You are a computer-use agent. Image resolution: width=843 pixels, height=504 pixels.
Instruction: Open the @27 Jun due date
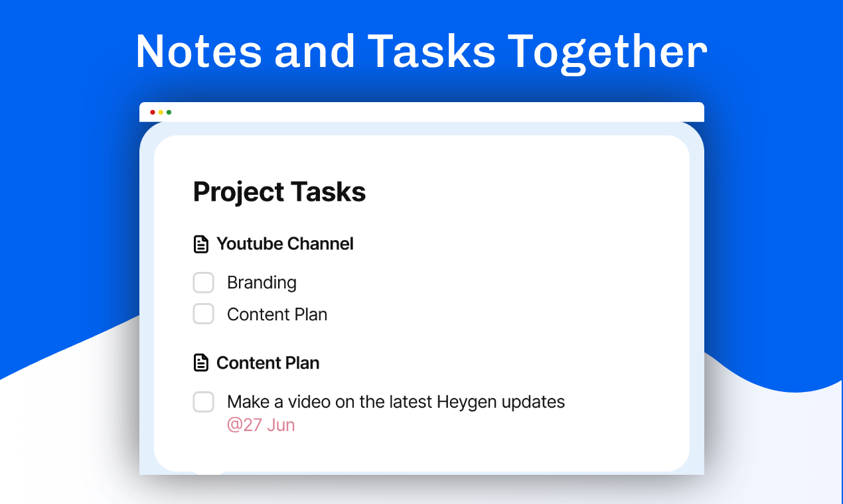tap(261, 424)
